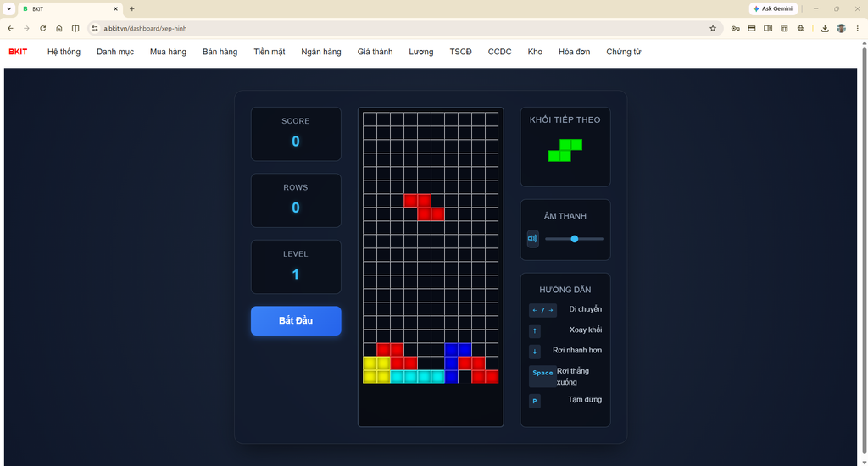Click the down arrow key hint

point(535,351)
